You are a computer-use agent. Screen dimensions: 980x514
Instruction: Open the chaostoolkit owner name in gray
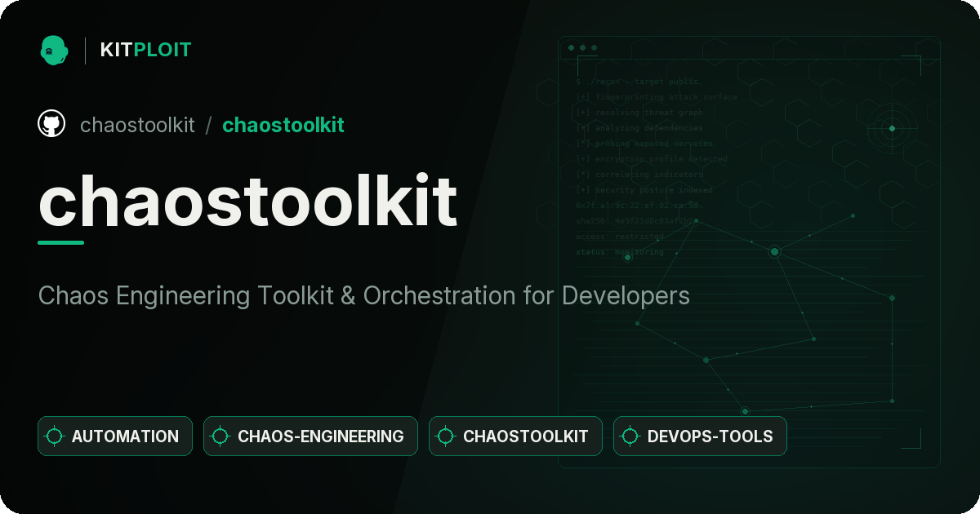137,125
